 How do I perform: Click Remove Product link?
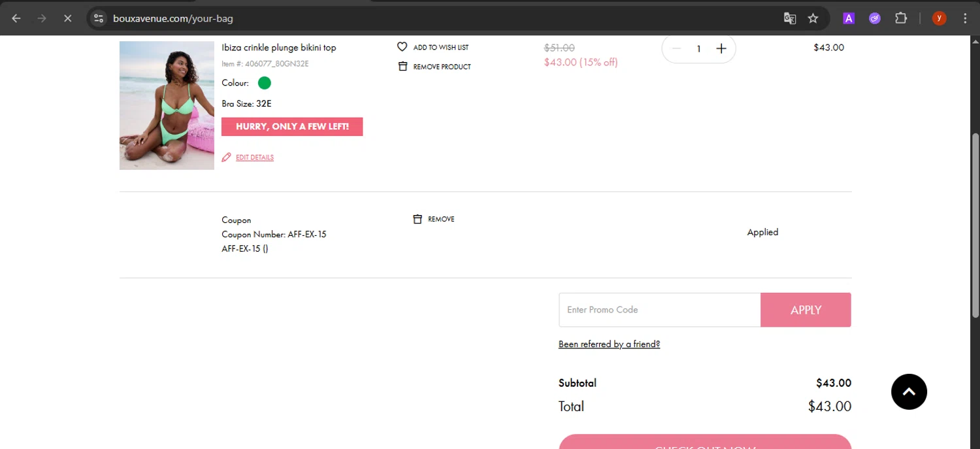tap(442, 67)
